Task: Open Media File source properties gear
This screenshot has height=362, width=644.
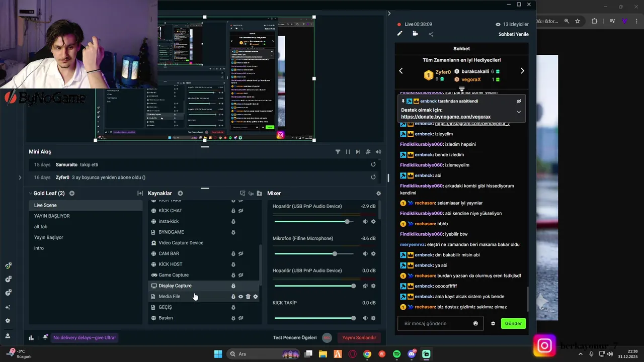Action: coord(256,297)
